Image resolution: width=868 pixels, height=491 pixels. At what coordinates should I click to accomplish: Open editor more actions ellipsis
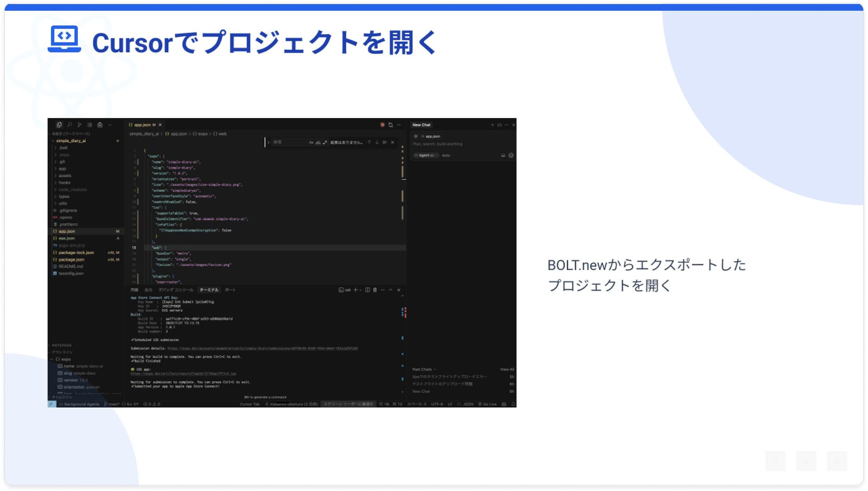[399, 125]
